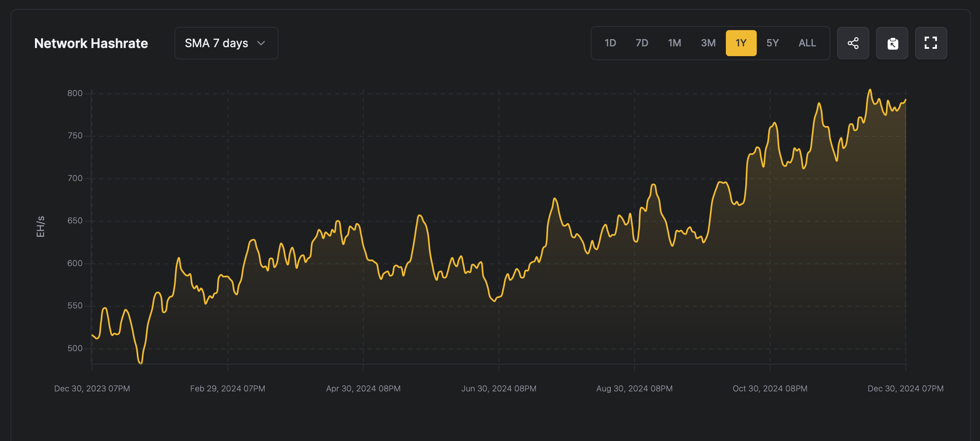Image resolution: width=980 pixels, height=441 pixels.
Task: Click the share chart icon
Action: pyautogui.click(x=853, y=43)
